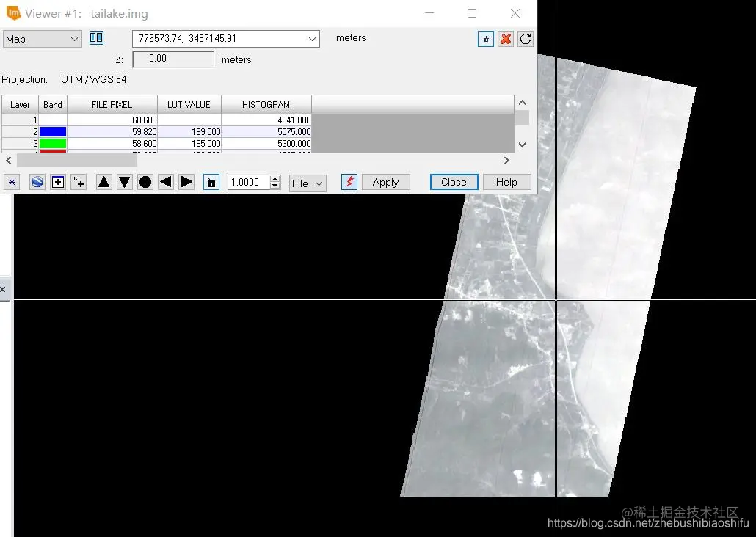Click the red X delete icon
This screenshot has height=537, width=756.
(x=505, y=39)
